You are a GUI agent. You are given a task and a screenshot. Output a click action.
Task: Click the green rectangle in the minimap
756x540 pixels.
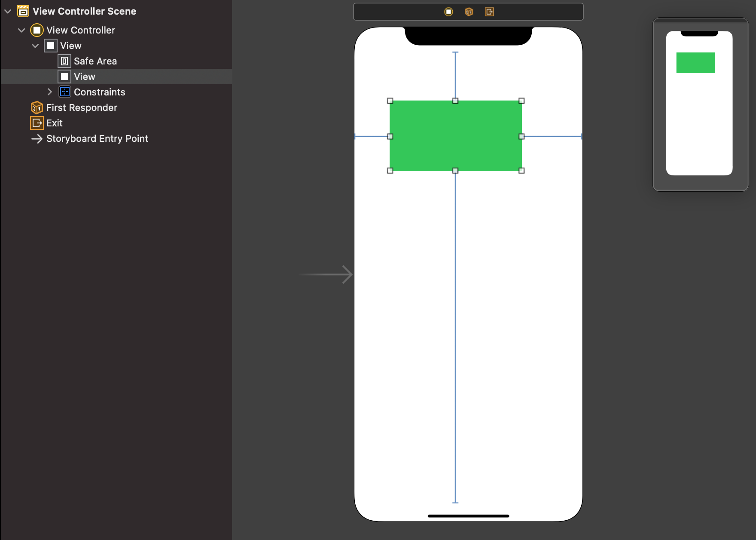(x=695, y=63)
